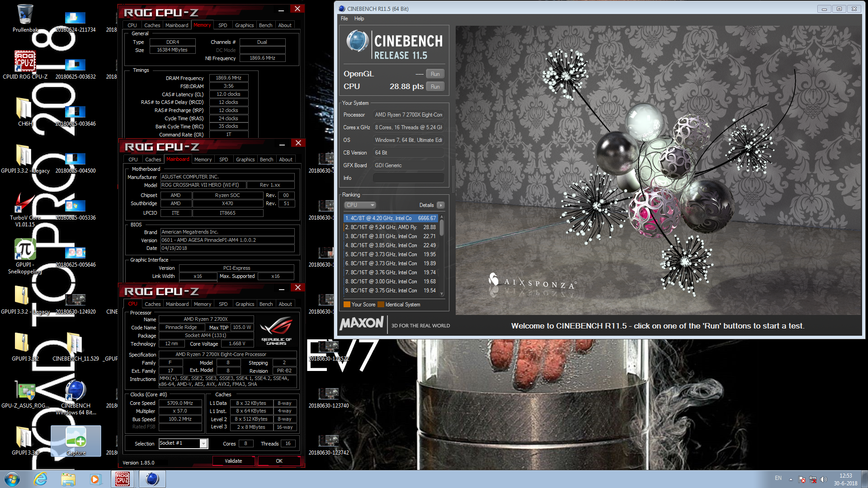Open Caches tab in middle CPU-Z window
This screenshot has height=488, width=868.
pyautogui.click(x=153, y=160)
